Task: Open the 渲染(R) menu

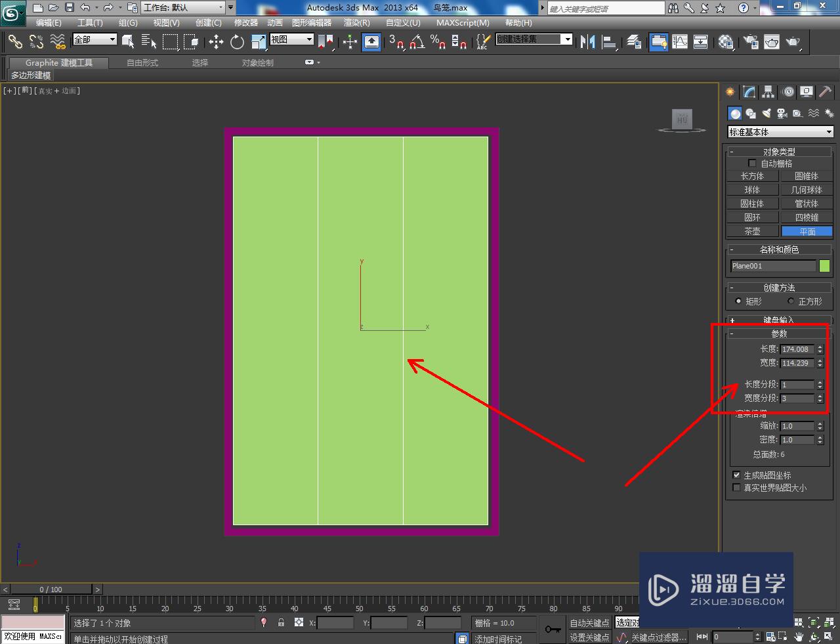Action: (x=356, y=23)
